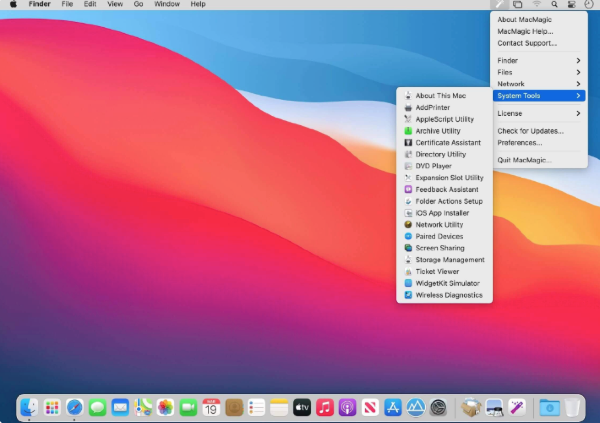Run Wireless Diagnostics
600x423 pixels.
[x=444, y=295]
